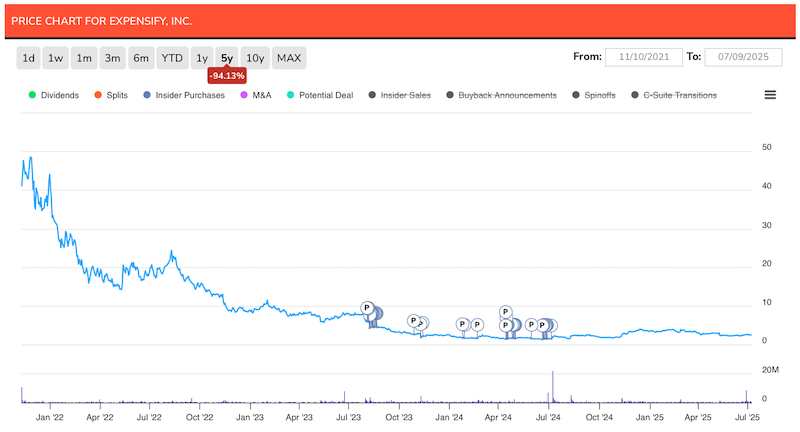Click the Jan '22 axis label

coord(49,417)
